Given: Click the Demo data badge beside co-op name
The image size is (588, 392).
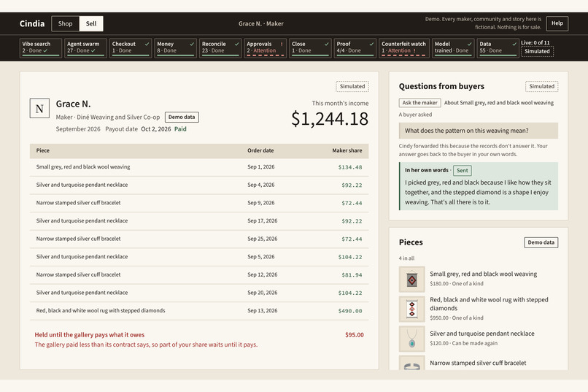Looking at the screenshot, I should click(182, 117).
